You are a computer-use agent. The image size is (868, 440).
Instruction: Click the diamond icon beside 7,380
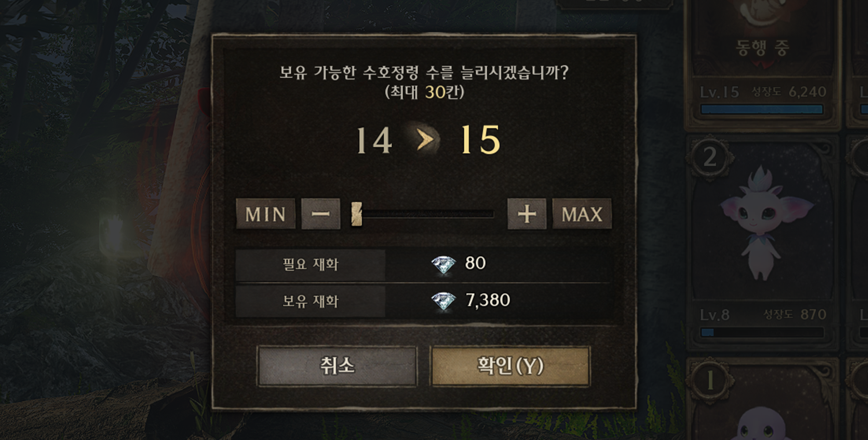(443, 301)
